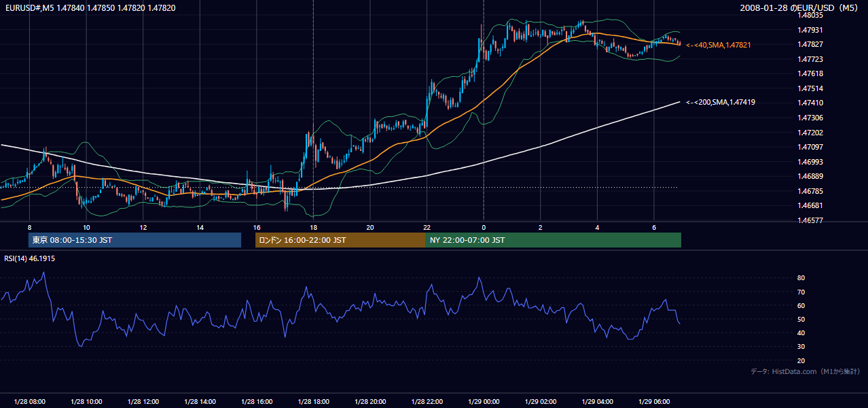Click price axis label 1.46993
The image size is (868, 408).
[811, 162]
